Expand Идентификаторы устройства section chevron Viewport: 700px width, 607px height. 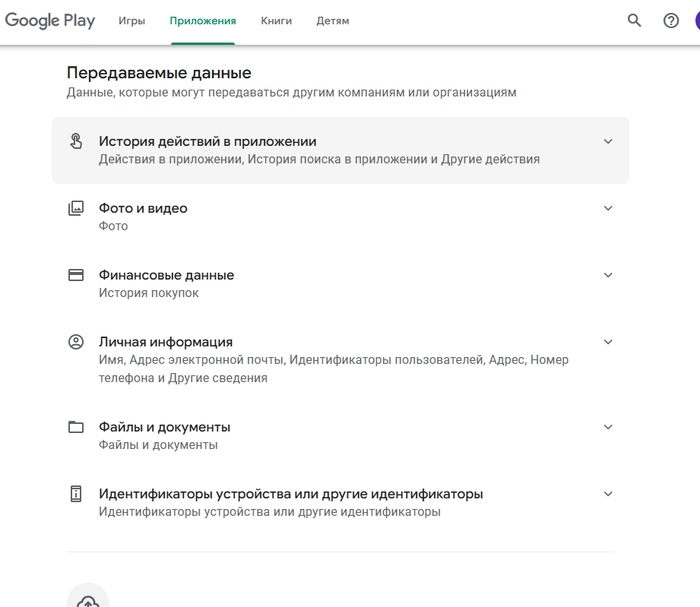click(608, 494)
